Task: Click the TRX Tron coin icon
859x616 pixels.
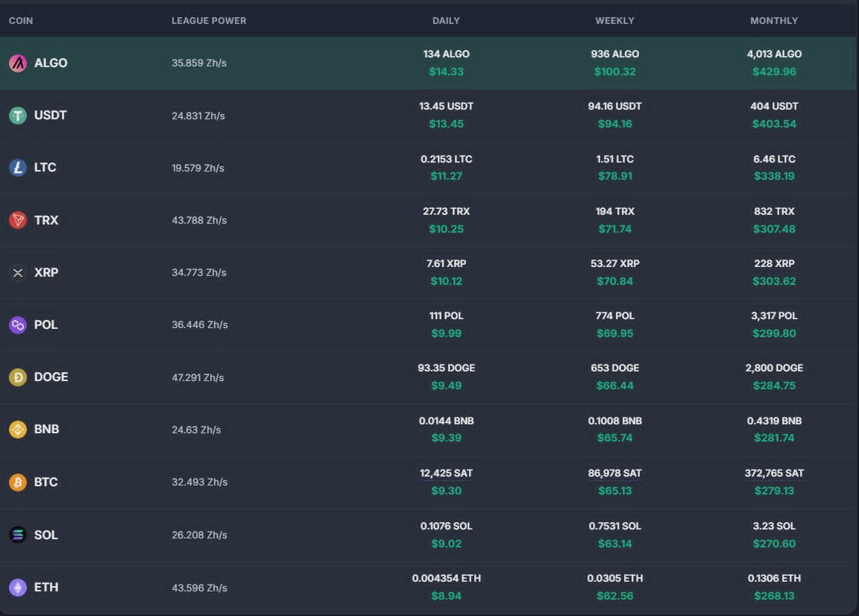Action: tap(18, 220)
